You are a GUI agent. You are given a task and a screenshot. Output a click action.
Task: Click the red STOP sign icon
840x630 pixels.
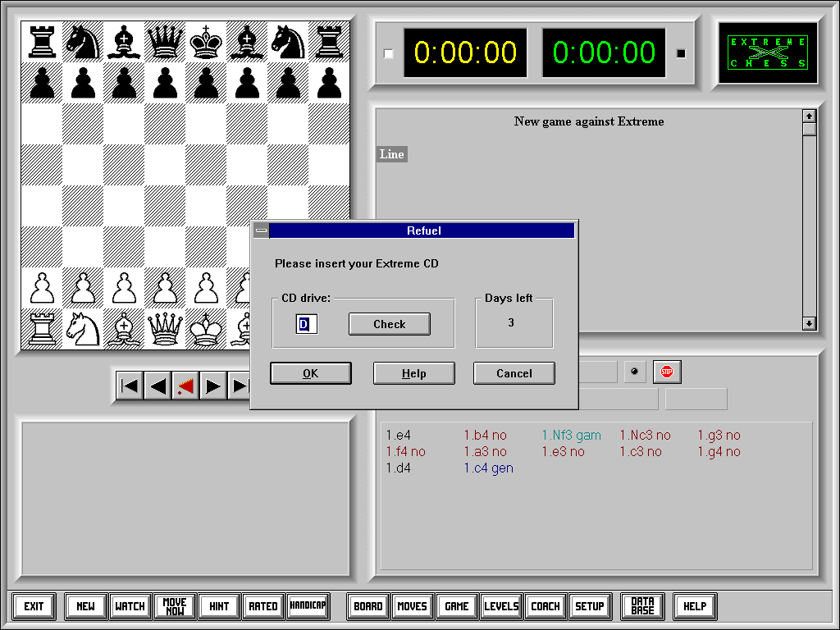667,372
